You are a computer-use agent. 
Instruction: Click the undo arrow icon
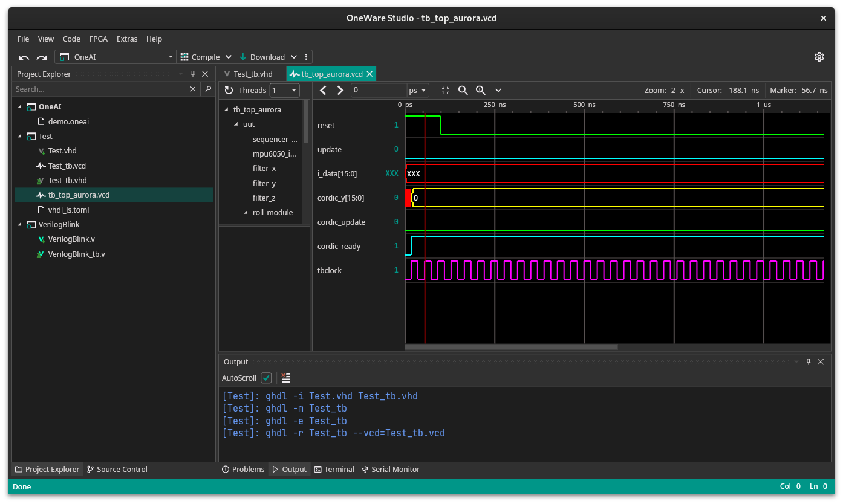[x=24, y=57]
